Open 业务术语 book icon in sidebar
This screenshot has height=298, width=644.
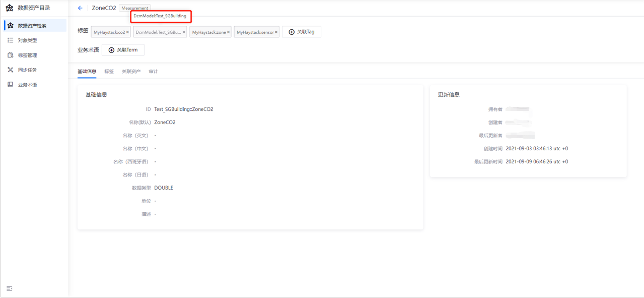pyautogui.click(x=10, y=85)
